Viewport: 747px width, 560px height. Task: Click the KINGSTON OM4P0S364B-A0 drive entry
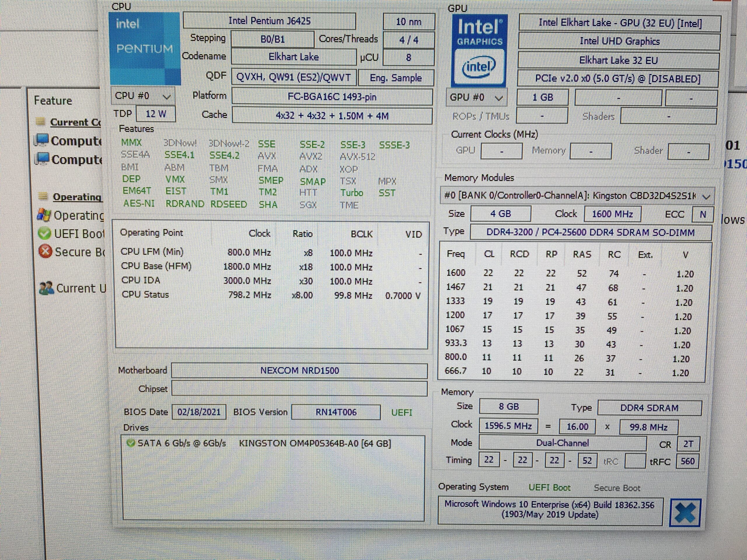click(315, 443)
